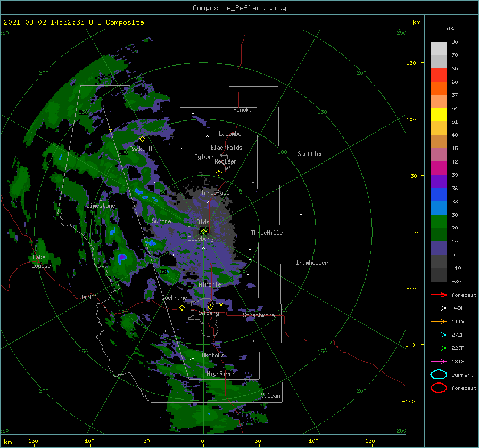Click the white plus marker east of ThreeHills
The image size is (479, 448).
[301, 214]
